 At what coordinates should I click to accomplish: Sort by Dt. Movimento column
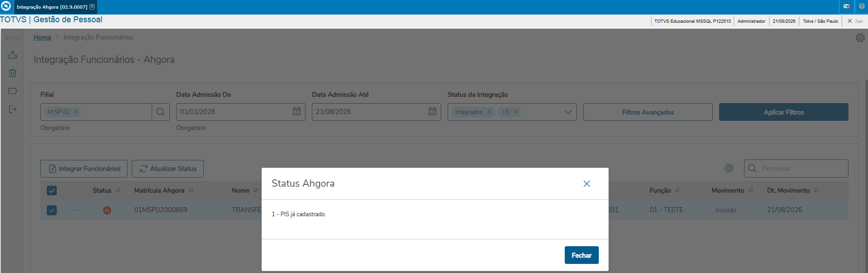(817, 190)
